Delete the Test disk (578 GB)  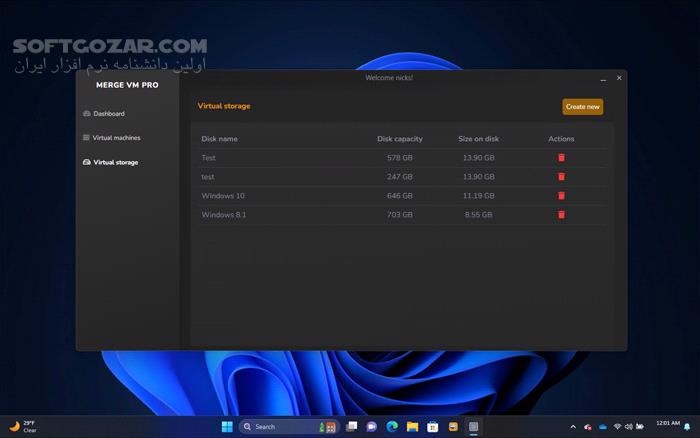561,158
